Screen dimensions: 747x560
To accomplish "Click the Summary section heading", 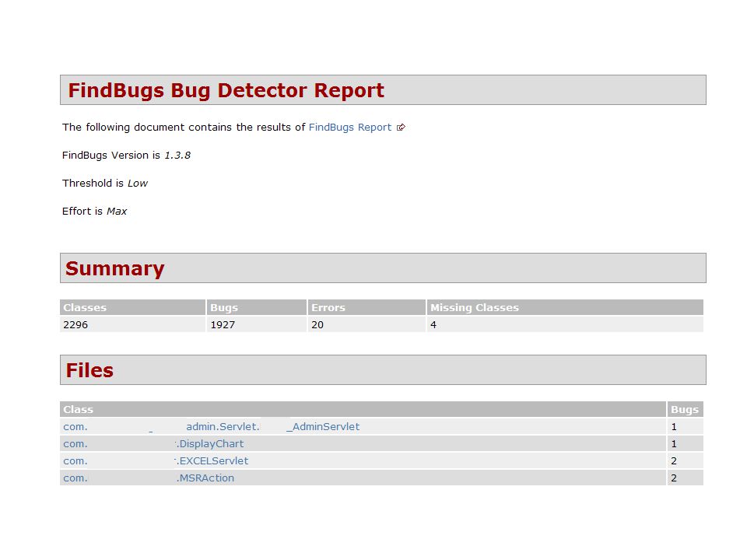I will tap(115, 268).
